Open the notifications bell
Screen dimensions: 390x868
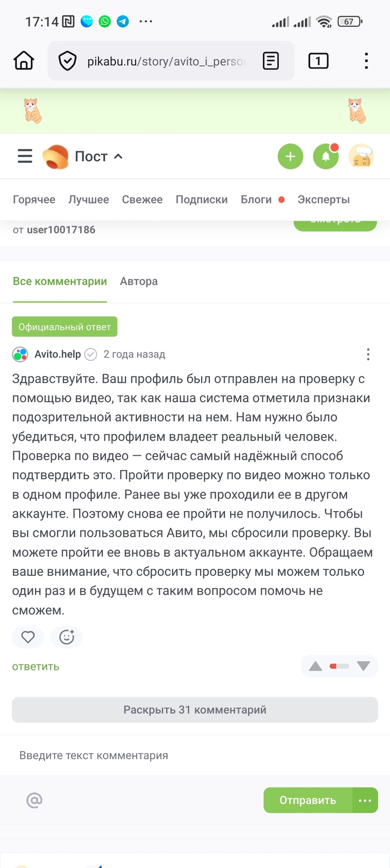(x=326, y=156)
